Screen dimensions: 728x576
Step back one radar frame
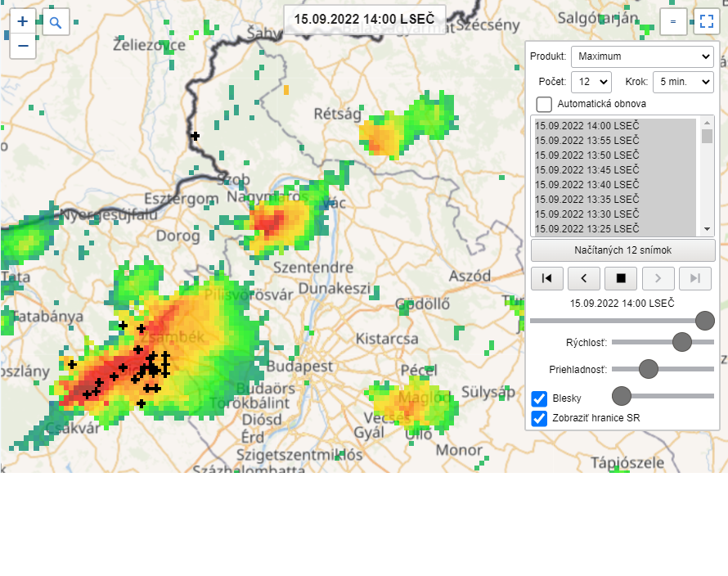[584, 278]
